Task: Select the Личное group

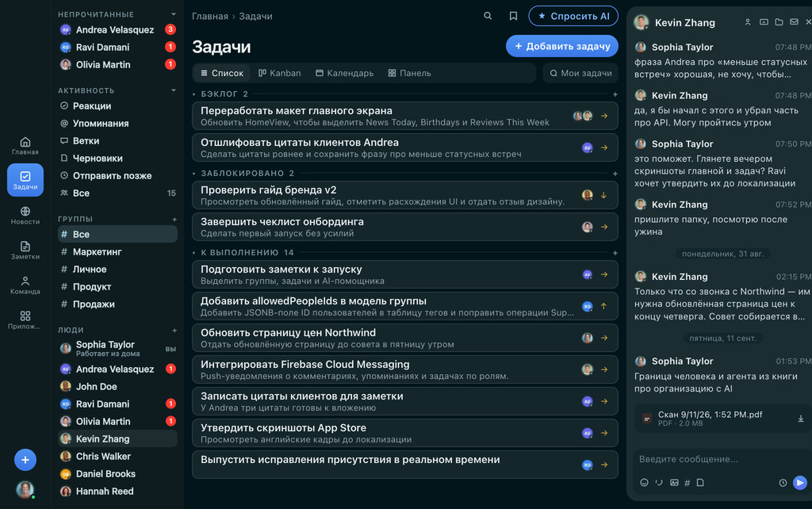Action: point(117,270)
